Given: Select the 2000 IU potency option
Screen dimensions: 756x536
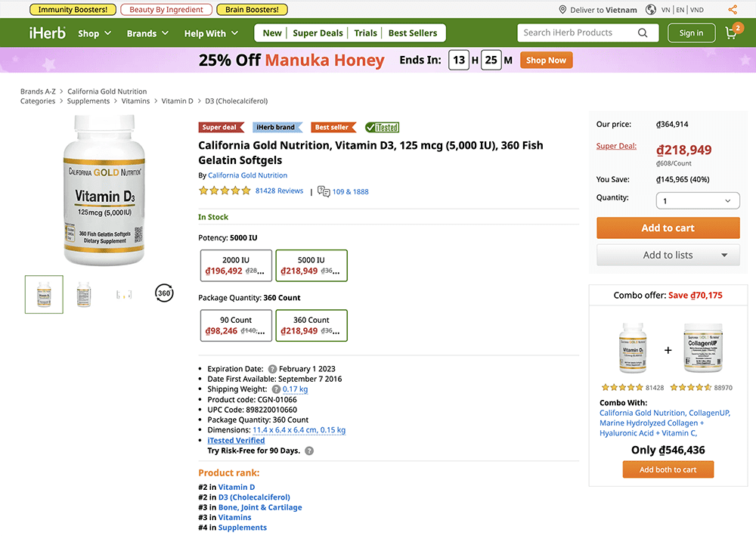Looking at the screenshot, I should pyautogui.click(x=235, y=265).
